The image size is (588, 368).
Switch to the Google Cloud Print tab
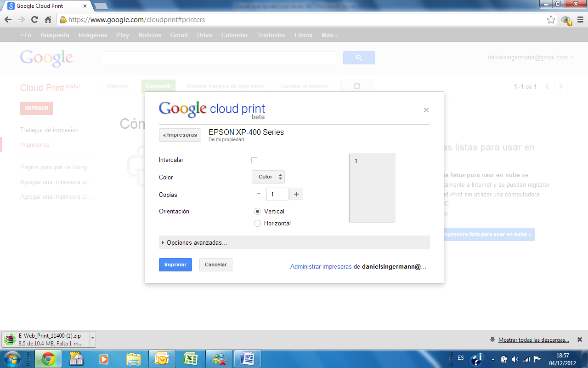click(46, 6)
